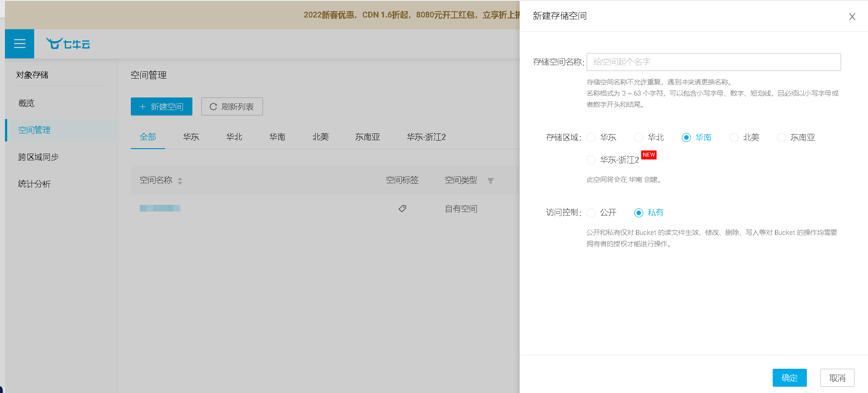Click the 对象存储 sidebar heading

click(x=32, y=75)
